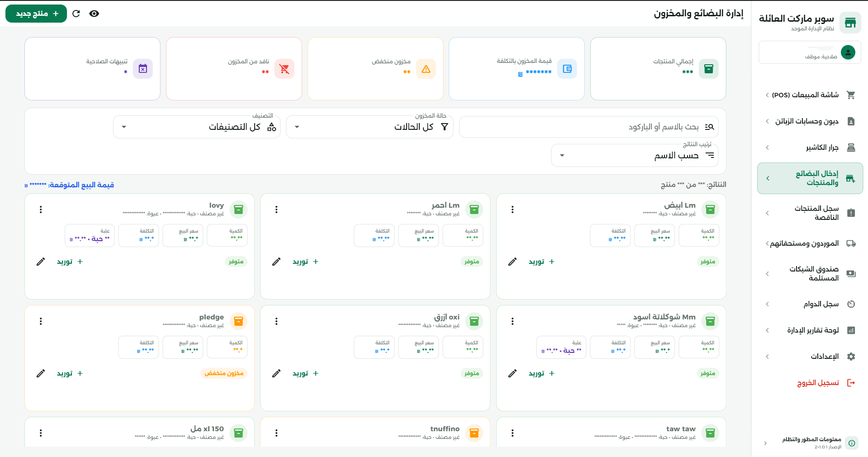The width and height of the screenshot is (868, 457).
Task: Select إدخال البضائع والمنتجات sidebar item
Action: click(810, 178)
